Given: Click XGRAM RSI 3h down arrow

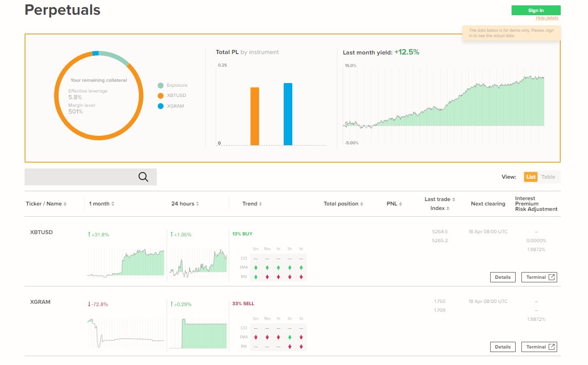Looking at the screenshot, I should pyautogui.click(x=290, y=347).
